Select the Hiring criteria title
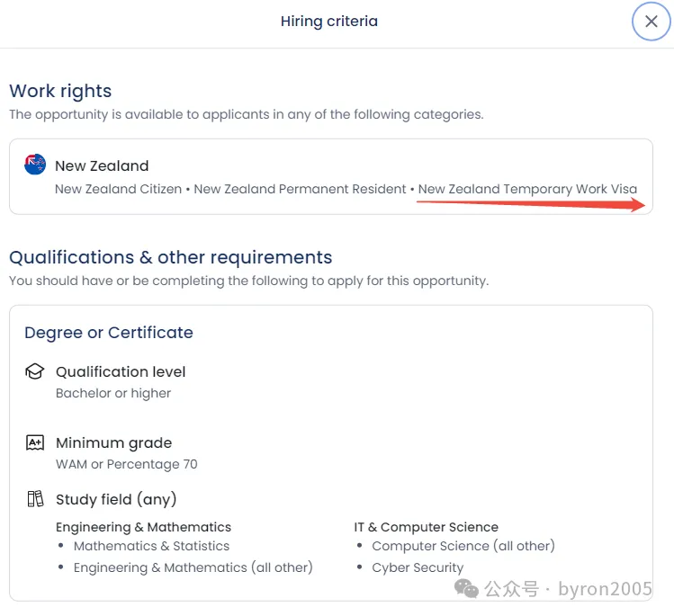This screenshot has height=616, width=674. click(329, 22)
